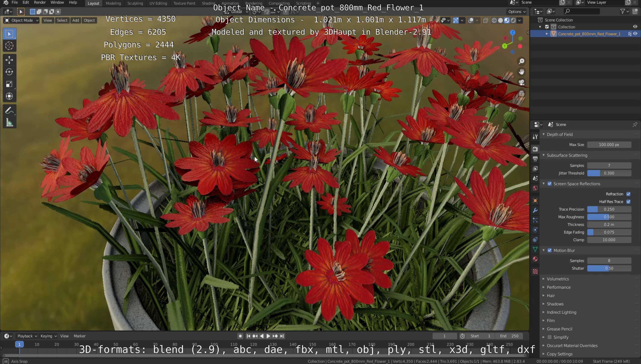Select the Scale tool
The height and width of the screenshot is (364, 641).
[x=9, y=84]
